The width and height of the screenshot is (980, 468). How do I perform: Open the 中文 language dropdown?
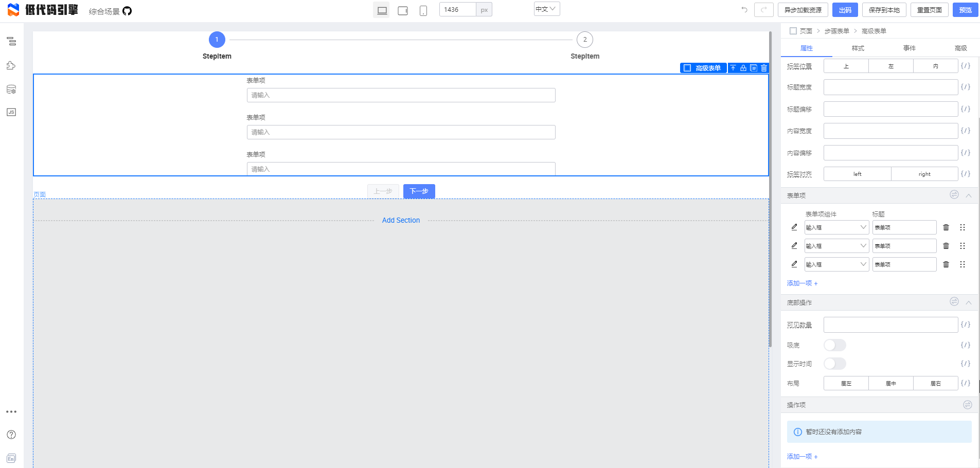546,9
